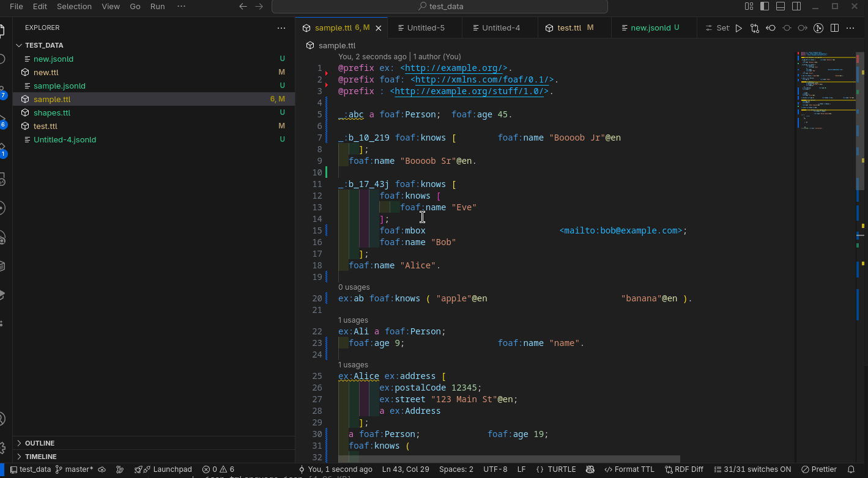Viewport: 868px width, 478px height.
Task: Run the current file with the play icon
Action: click(738, 28)
